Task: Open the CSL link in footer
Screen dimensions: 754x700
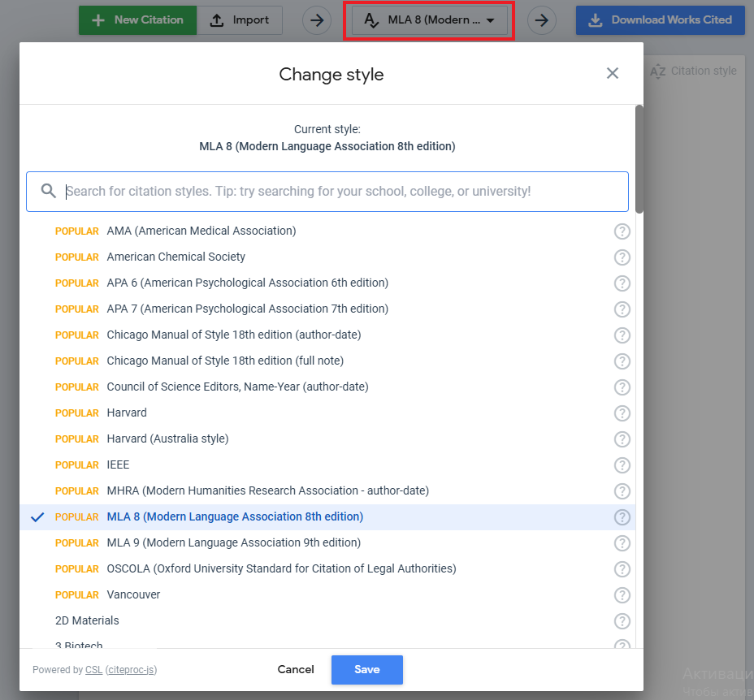Action: [x=93, y=671]
